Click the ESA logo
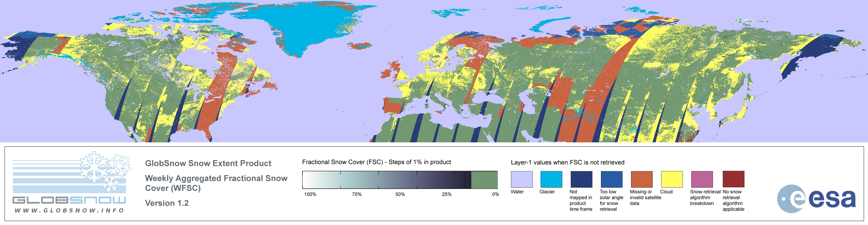The height and width of the screenshot is (225, 868). click(816, 198)
